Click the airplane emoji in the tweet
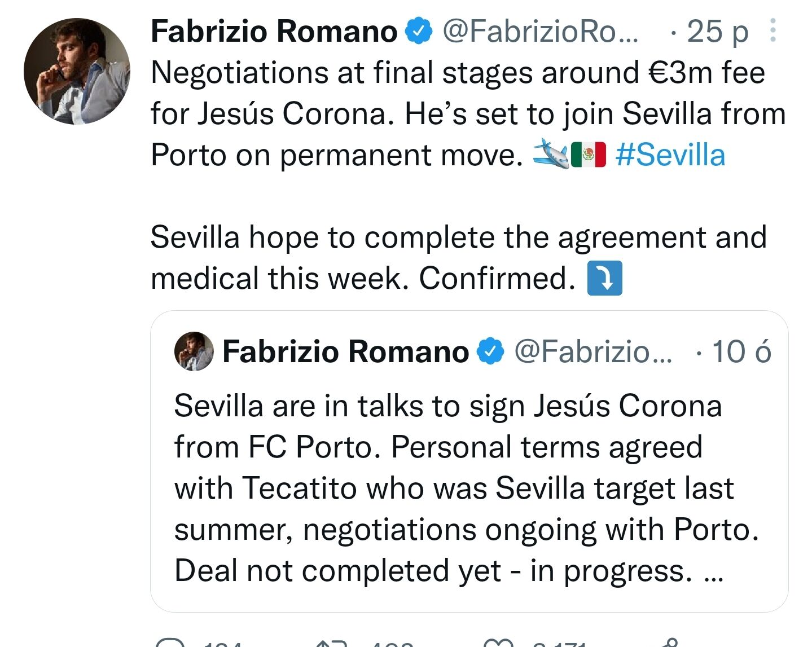The height and width of the screenshot is (647, 812). tap(551, 154)
